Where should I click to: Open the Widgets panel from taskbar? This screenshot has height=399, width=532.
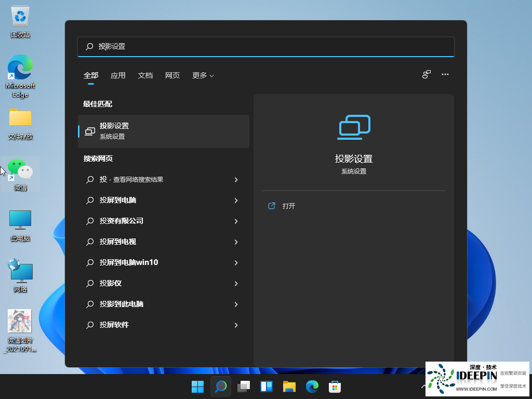coord(267,387)
